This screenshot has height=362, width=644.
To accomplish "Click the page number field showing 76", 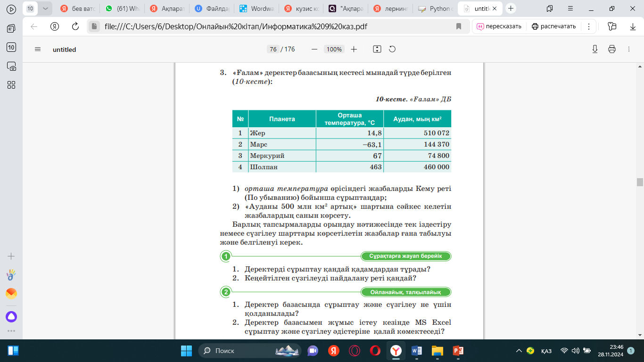I will tap(273, 49).
